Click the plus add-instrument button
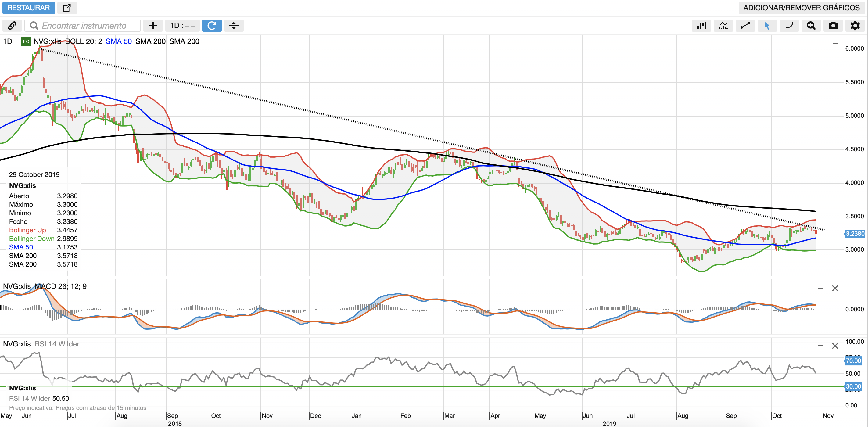 153,26
